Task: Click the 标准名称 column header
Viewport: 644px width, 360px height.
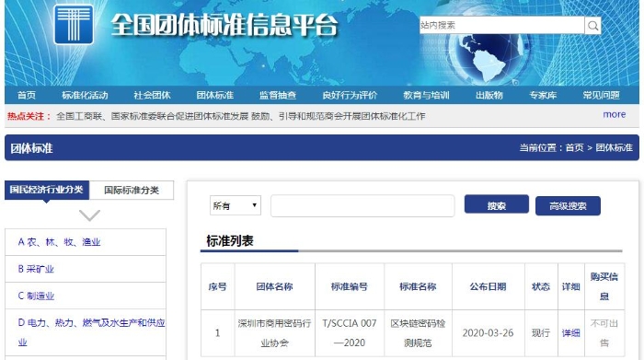Action: [418, 286]
